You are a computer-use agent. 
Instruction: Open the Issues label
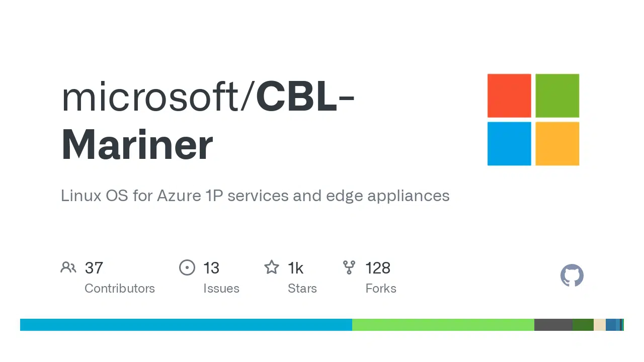(x=221, y=289)
